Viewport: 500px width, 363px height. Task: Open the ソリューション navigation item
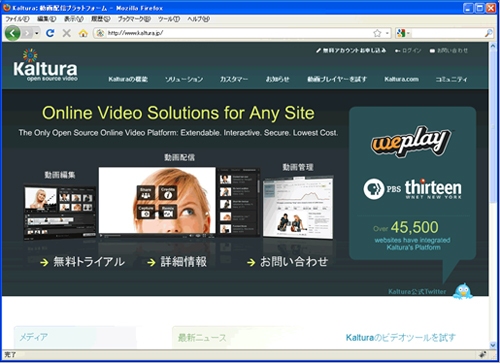184,79
